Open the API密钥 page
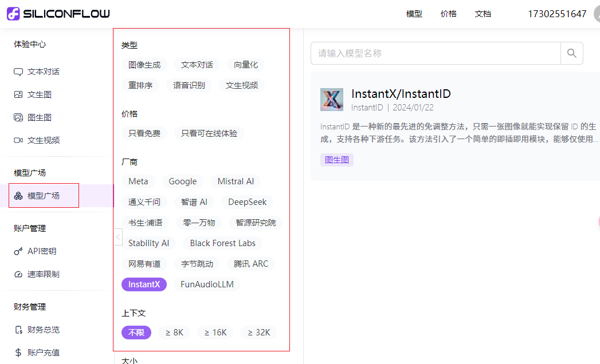This screenshot has height=364, width=600. point(42,251)
